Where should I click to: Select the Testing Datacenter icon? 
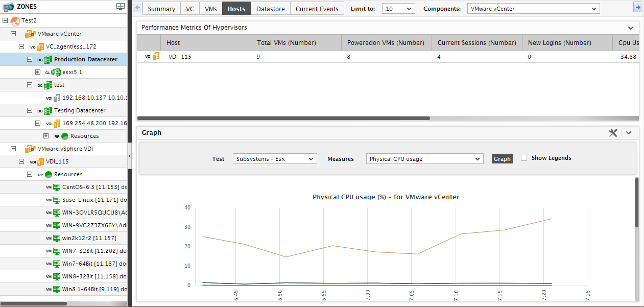point(48,110)
